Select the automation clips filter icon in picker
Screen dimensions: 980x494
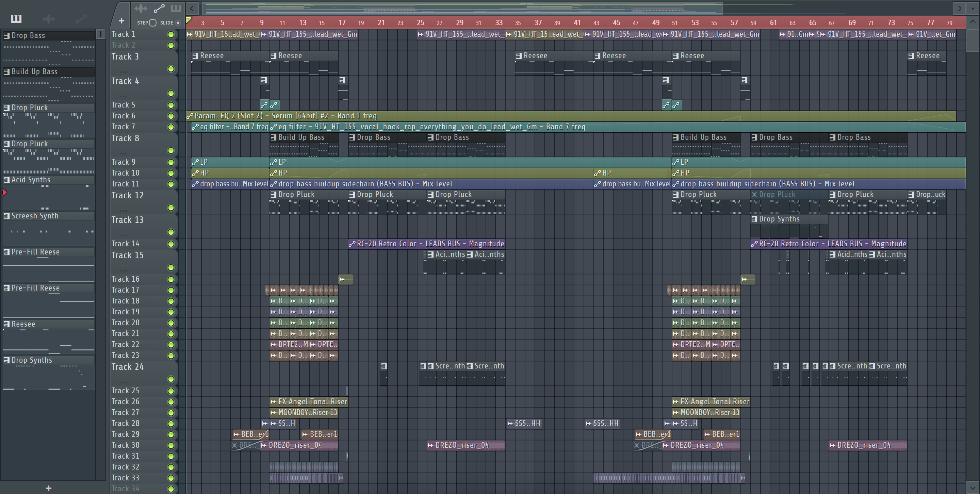tap(81, 19)
